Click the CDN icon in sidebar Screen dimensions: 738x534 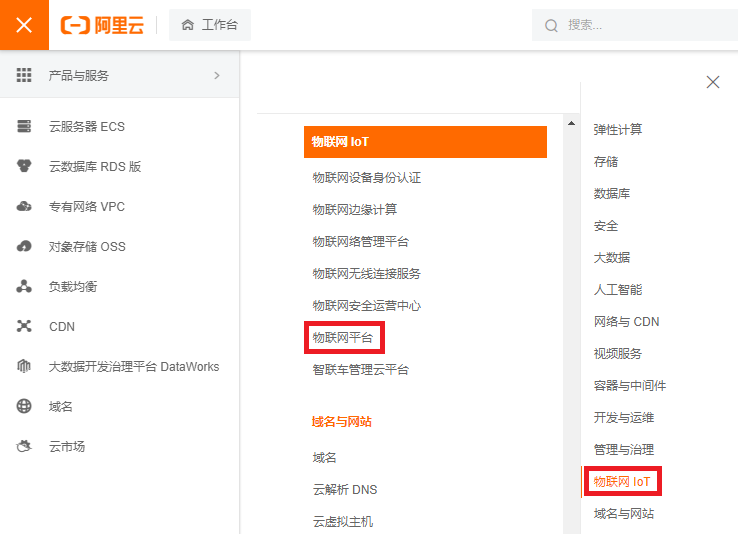pyautogui.click(x=25, y=327)
